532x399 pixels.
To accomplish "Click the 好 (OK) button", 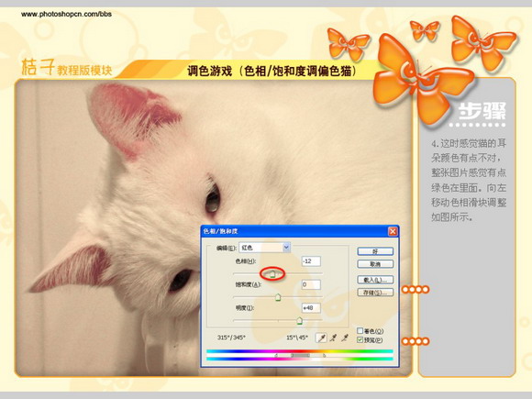I will tap(375, 251).
